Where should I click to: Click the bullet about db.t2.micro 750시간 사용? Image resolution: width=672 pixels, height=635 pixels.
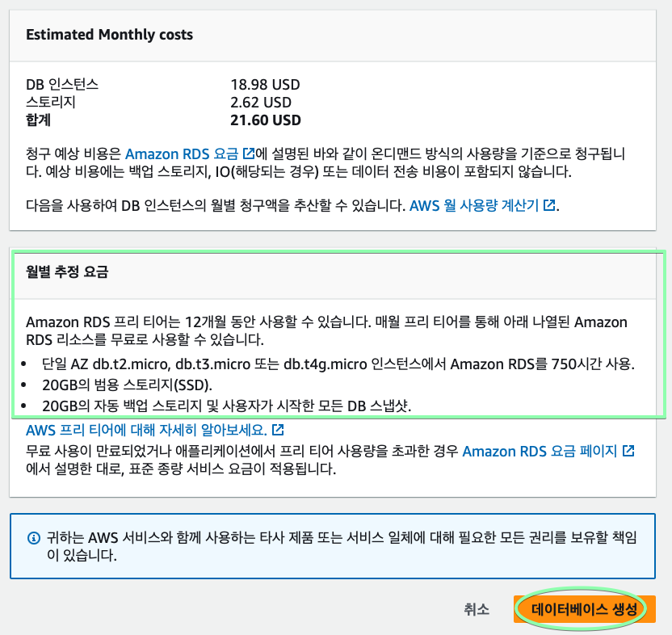pyautogui.click(x=338, y=364)
